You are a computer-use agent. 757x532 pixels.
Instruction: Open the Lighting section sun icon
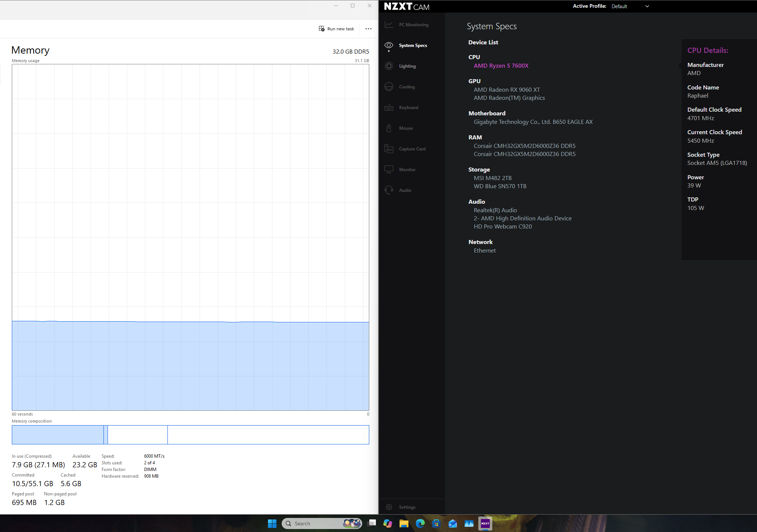(389, 66)
